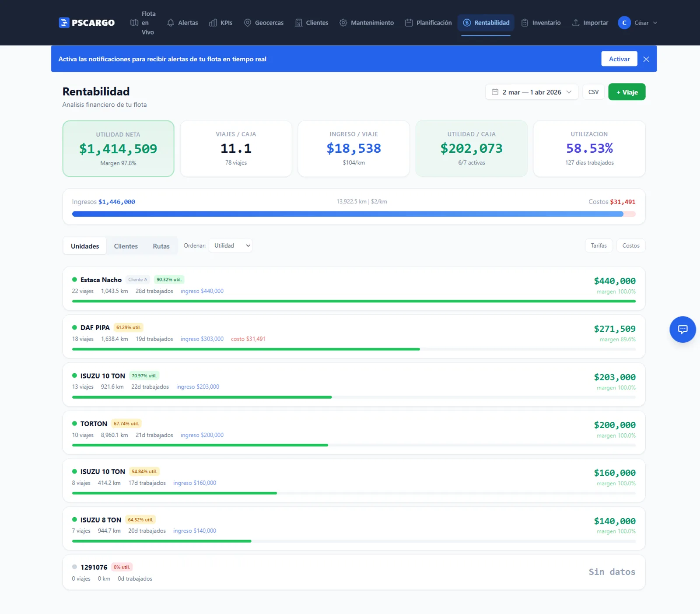The width and height of the screenshot is (700, 614).
Task: Dismiss the notifications banner
Action: pos(646,59)
